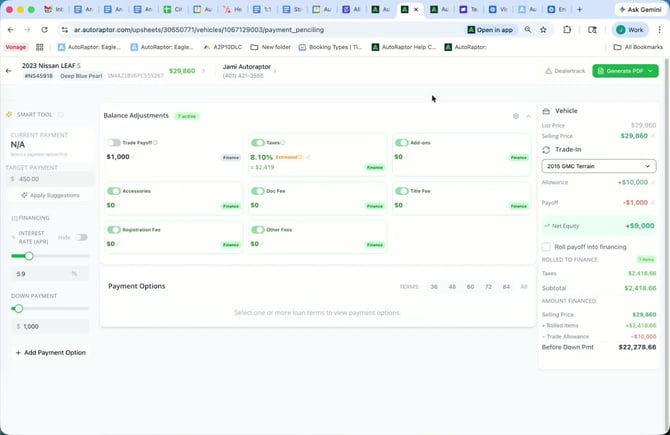Click the back arrow beside 2023 Nissan LEAF
The image size is (670, 435).
[x=10, y=71]
